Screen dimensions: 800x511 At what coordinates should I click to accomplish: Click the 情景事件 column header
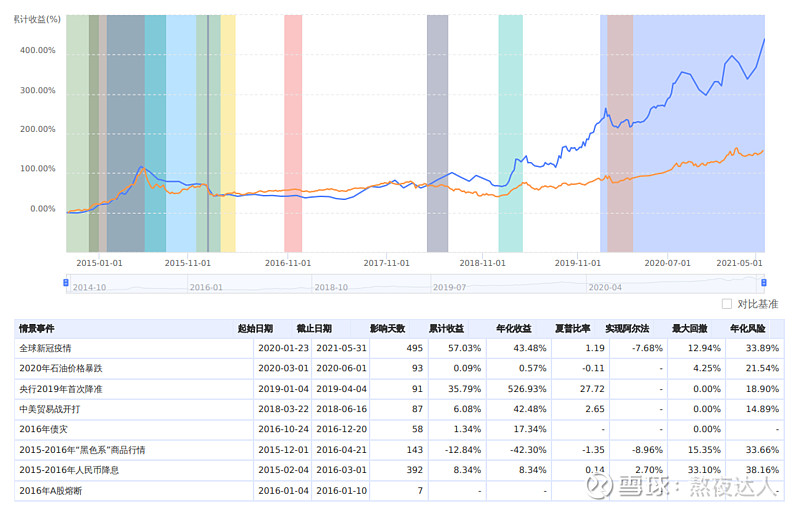tap(37, 328)
